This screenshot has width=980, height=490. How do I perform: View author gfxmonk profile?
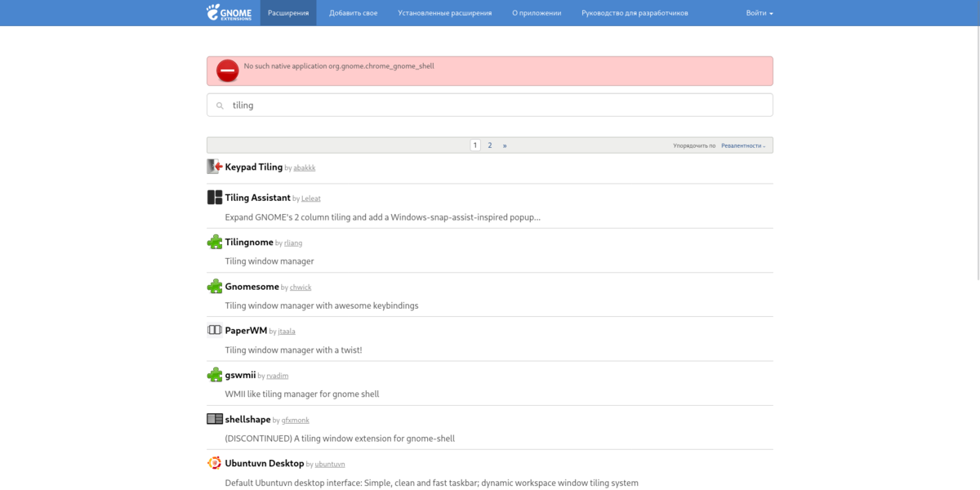click(296, 420)
